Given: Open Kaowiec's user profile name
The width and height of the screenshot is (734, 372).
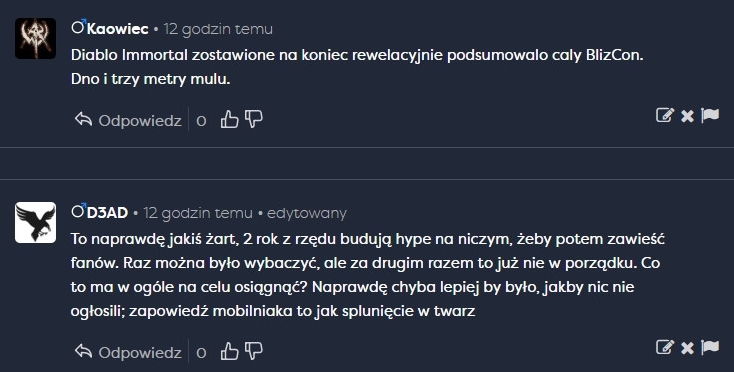Looking at the screenshot, I should click(117, 29).
